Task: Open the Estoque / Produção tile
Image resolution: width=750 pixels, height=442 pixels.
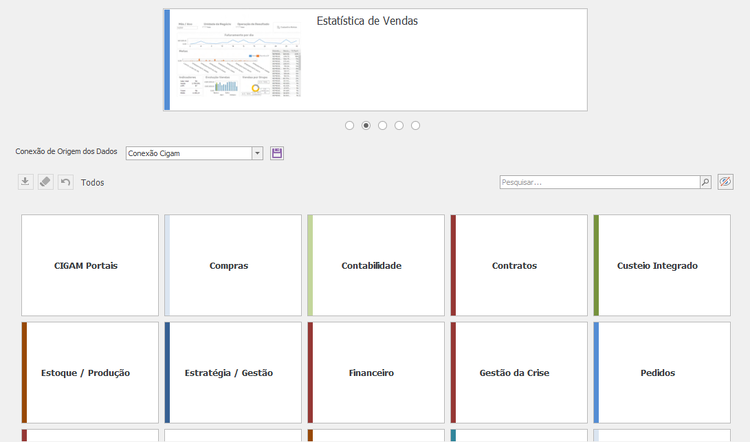Action: 90,372
